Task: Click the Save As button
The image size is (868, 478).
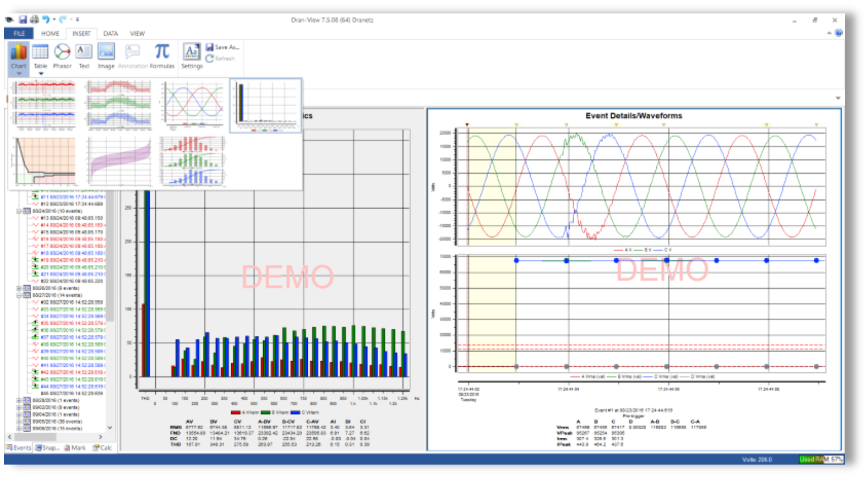Action: (x=222, y=48)
